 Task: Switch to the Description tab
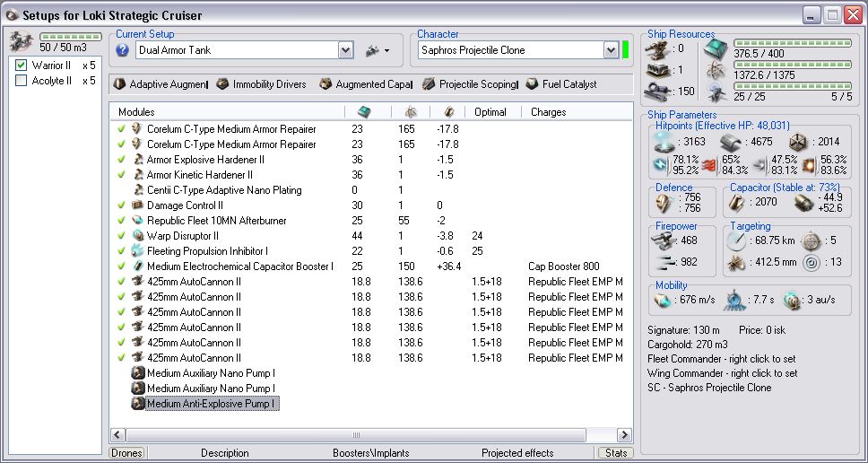(224, 453)
